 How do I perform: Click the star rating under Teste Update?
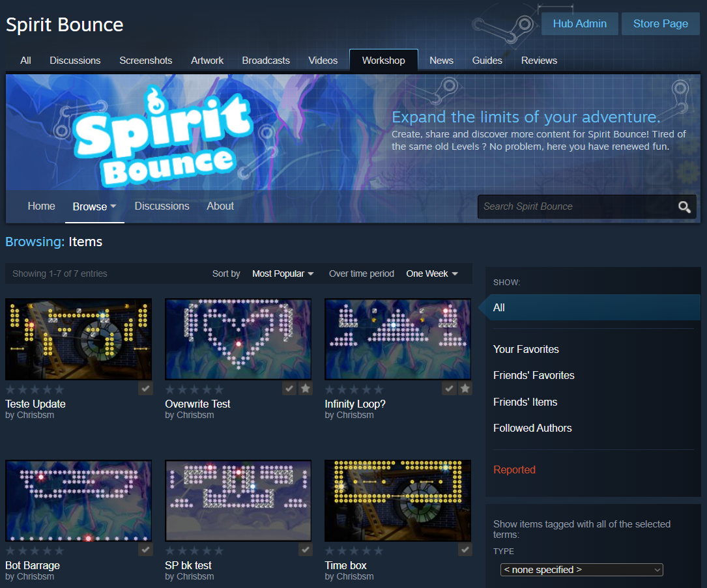(x=35, y=389)
